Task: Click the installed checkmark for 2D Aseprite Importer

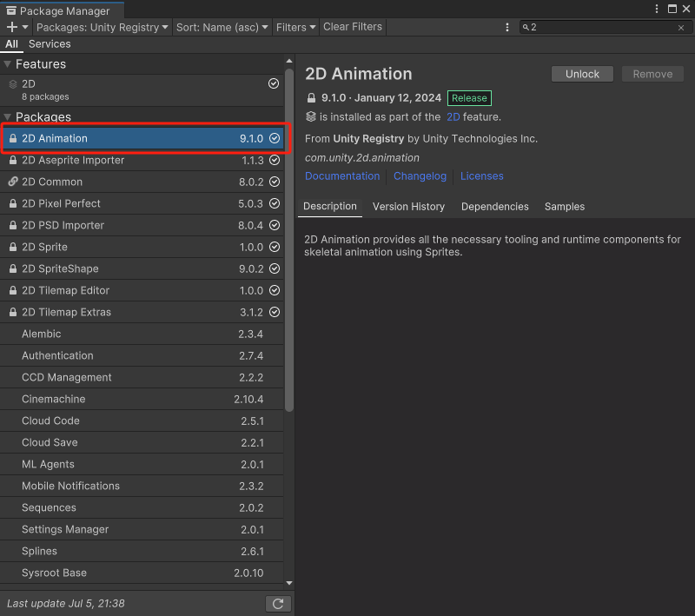Action: coord(275,160)
